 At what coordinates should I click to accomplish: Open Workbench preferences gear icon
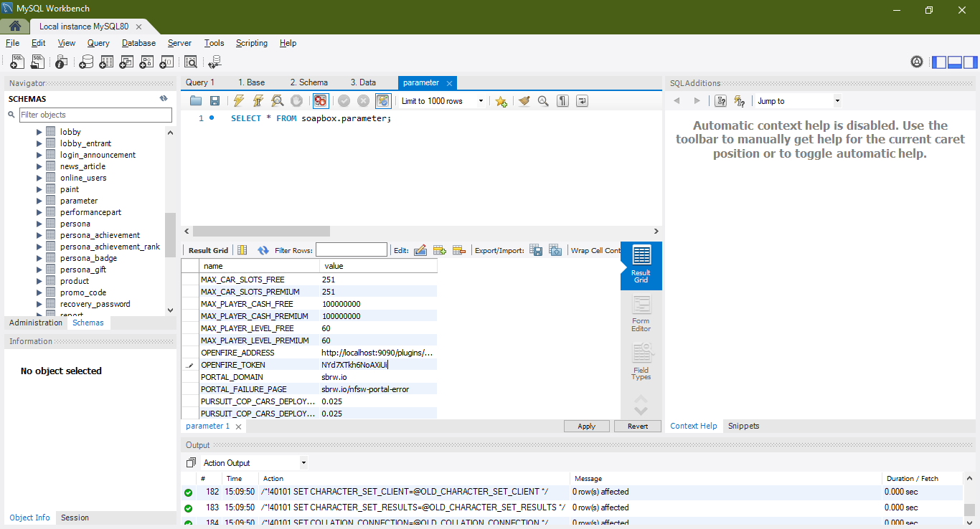(916, 62)
